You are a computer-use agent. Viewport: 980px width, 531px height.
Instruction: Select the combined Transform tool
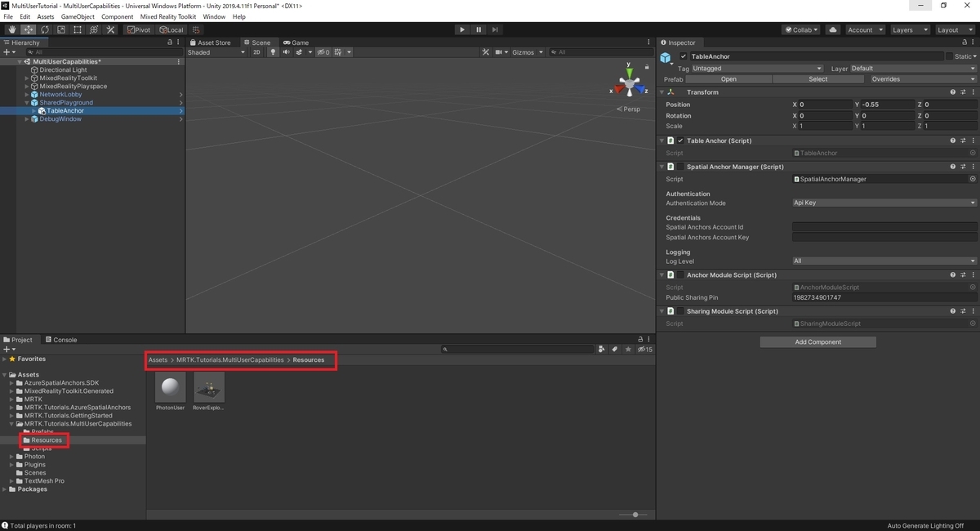click(x=94, y=29)
